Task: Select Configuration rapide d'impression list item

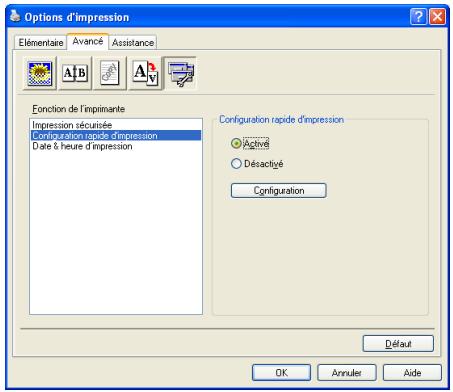Action: click(x=116, y=136)
